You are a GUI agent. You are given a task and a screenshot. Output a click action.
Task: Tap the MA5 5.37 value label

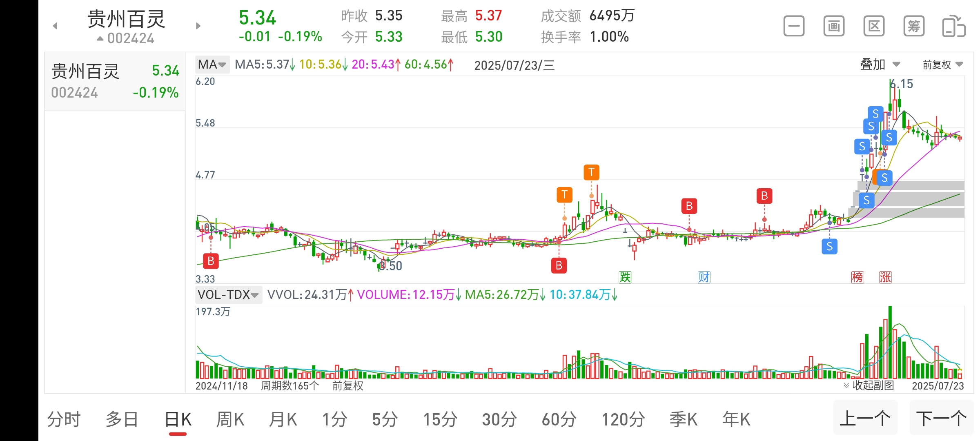click(265, 65)
